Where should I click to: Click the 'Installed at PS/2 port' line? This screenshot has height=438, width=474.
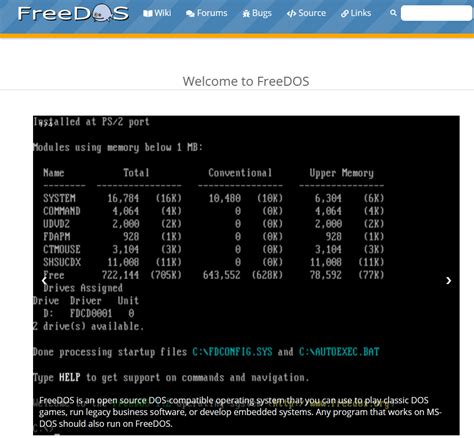(x=91, y=122)
